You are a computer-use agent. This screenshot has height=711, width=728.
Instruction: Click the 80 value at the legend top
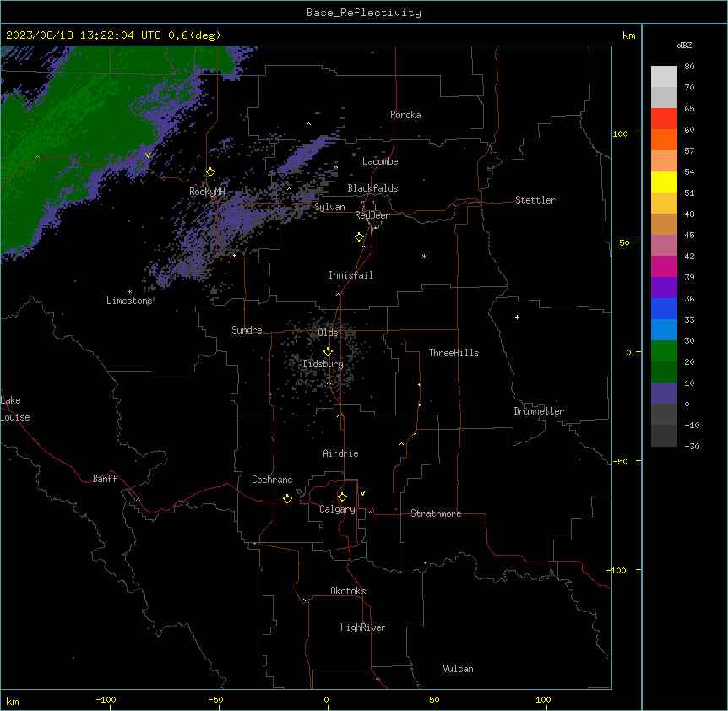[689, 67]
